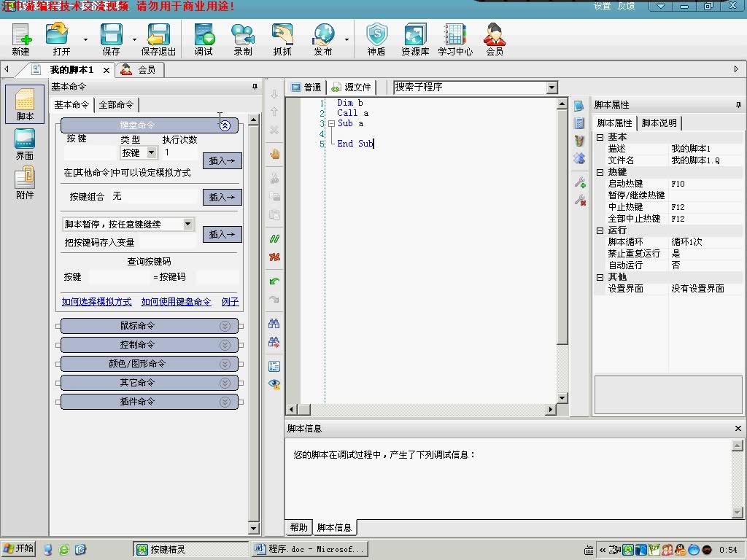The width and height of the screenshot is (747, 560).
Task: Open the 抓抓 screen capture tool
Action: 283,38
